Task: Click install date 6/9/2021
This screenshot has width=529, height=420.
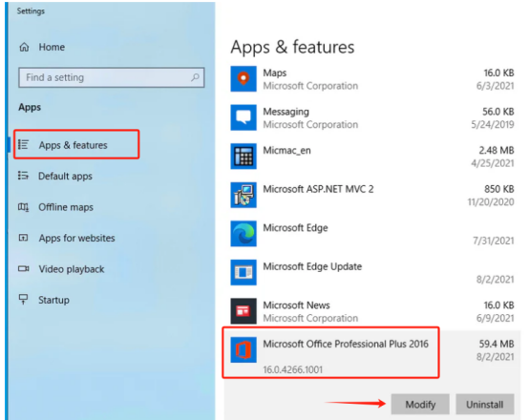Action: tap(496, 318)
